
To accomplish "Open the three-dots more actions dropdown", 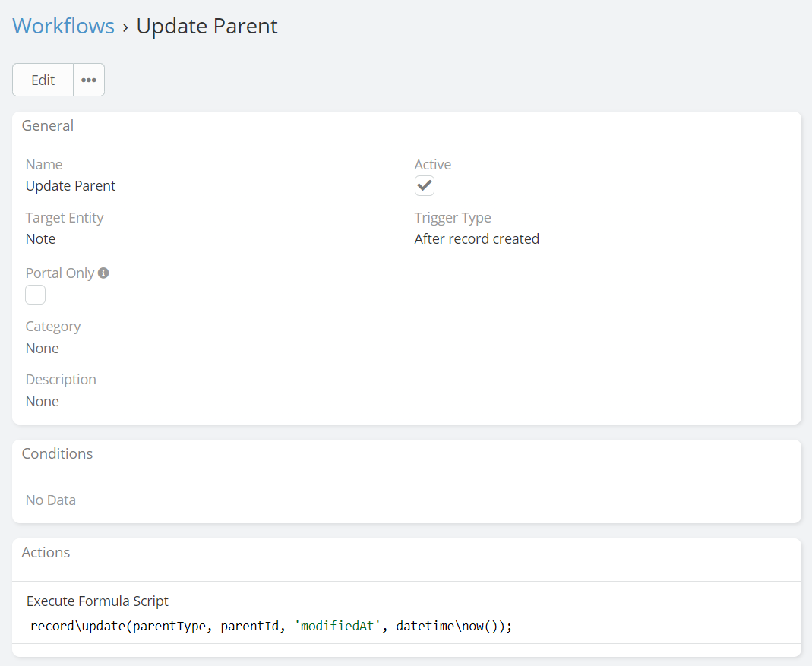I will tap(89, 80).
